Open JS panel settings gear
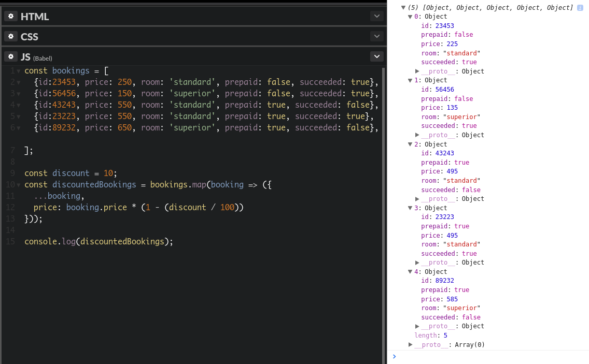This screenshot has width=589, height=364. (x=11, y=56)
